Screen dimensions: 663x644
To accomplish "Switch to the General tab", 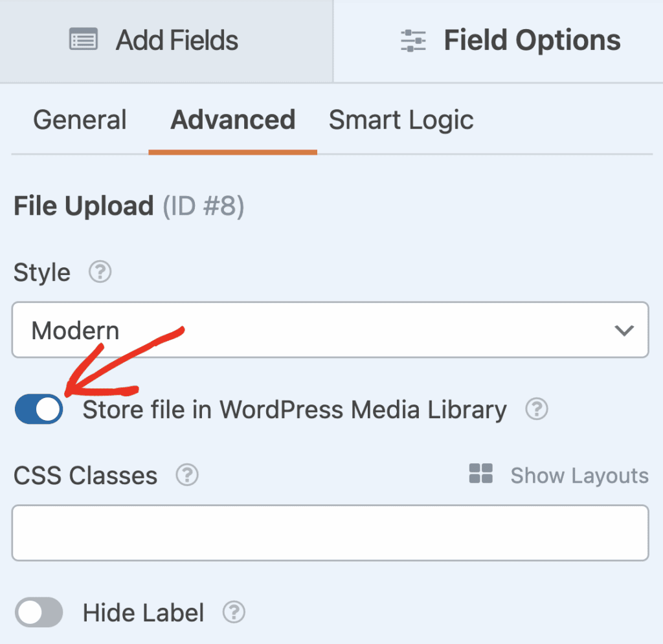I will (80, 120).
